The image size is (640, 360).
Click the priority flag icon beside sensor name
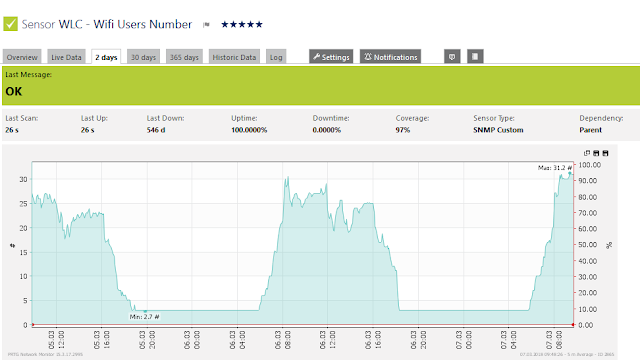(x=207, y=25)
